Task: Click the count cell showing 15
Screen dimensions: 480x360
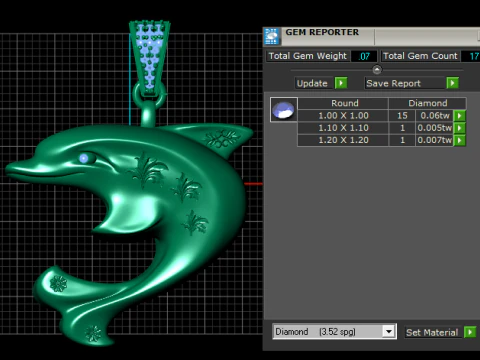Action: tap(402, 116)
